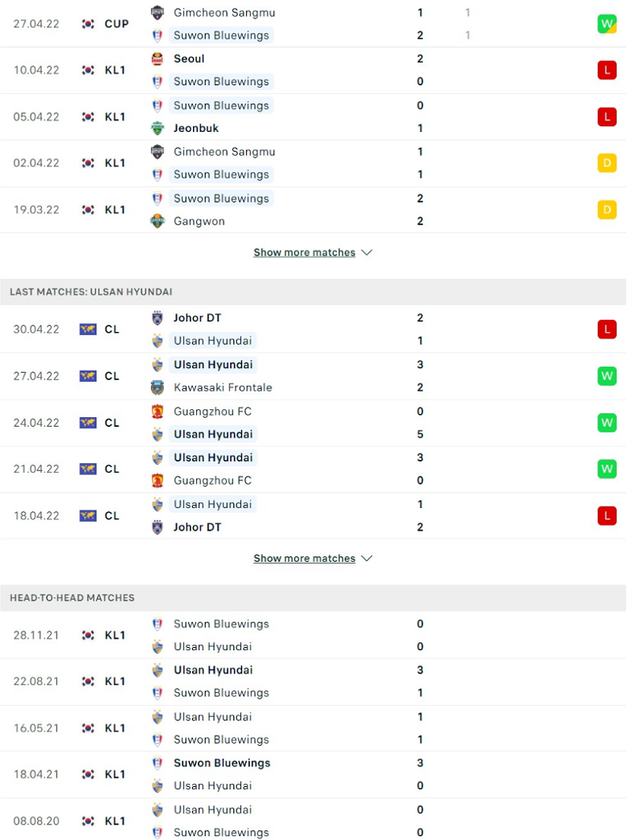The image size is (627, 840).
Task: Click the KL1 league label on 02.04.22 row
Action: click(x=115, y=163)
